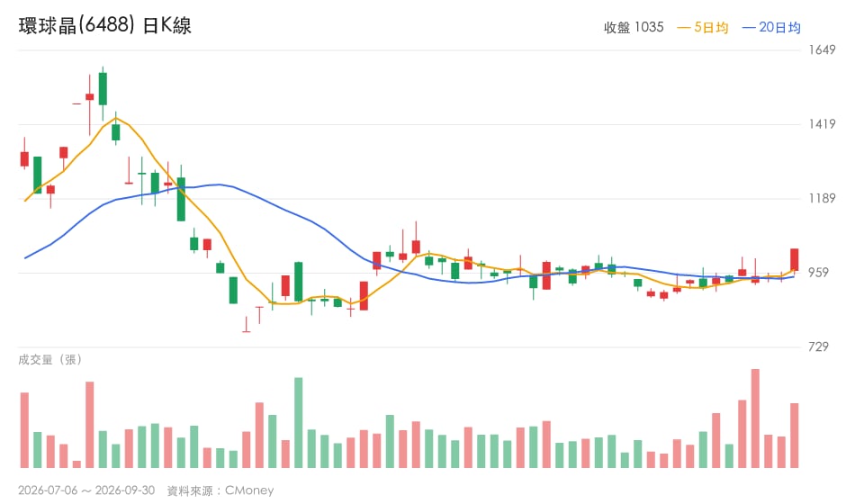This screenshot has height=504, width=864.
Task: Select the chart title 環球晶(6488) 日K線
Action: (x=104, y=25)
